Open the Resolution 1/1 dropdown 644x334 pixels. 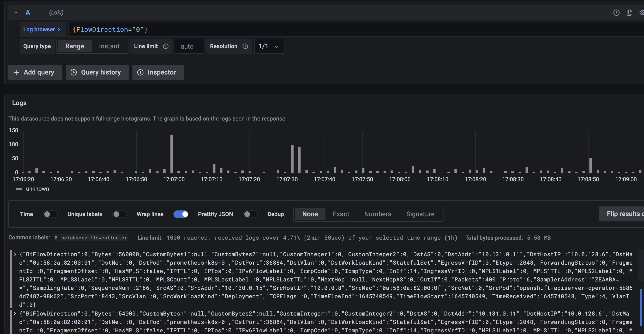tap(269, 46)
